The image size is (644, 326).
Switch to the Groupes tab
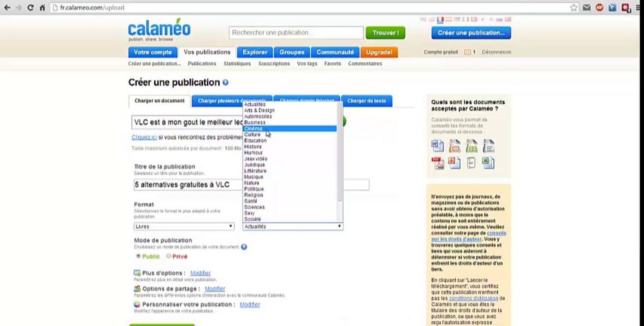coord(292,52)
